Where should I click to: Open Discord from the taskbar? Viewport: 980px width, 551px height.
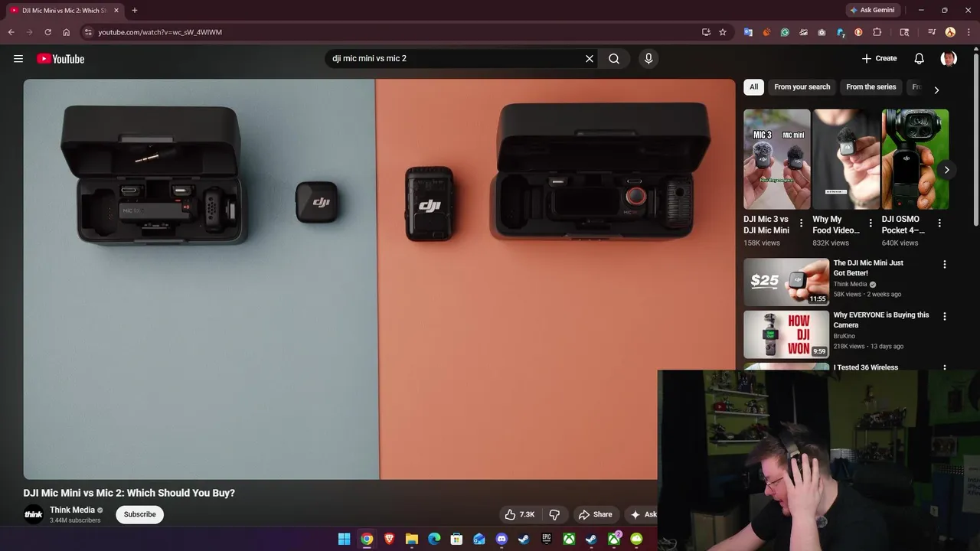pyautogui.click(x=501, y=539)
